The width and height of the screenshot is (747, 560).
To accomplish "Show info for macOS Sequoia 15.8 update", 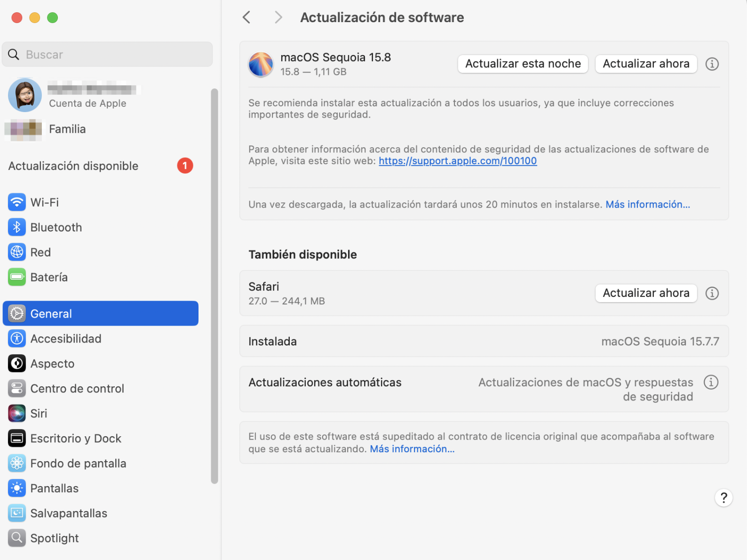I will pyautogui.click(x=712, y=64).
